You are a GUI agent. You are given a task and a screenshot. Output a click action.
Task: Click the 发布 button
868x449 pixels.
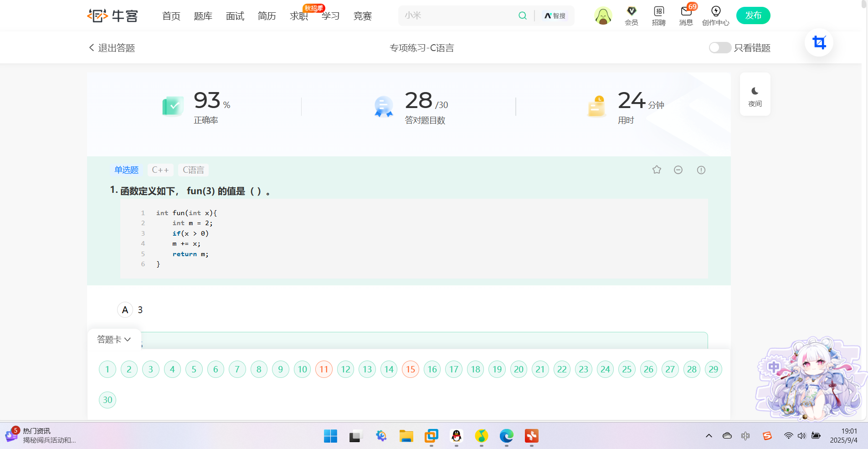click(x=753, y=15)
